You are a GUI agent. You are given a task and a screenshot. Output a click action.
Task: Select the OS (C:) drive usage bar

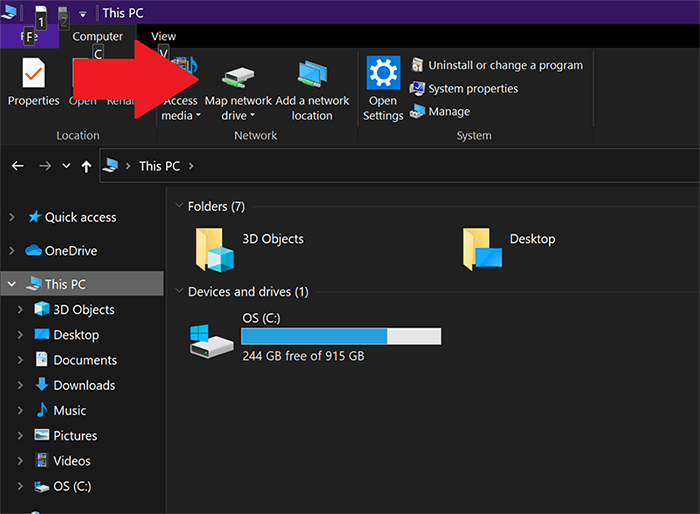pyautogui.click(x=340, y=336)
